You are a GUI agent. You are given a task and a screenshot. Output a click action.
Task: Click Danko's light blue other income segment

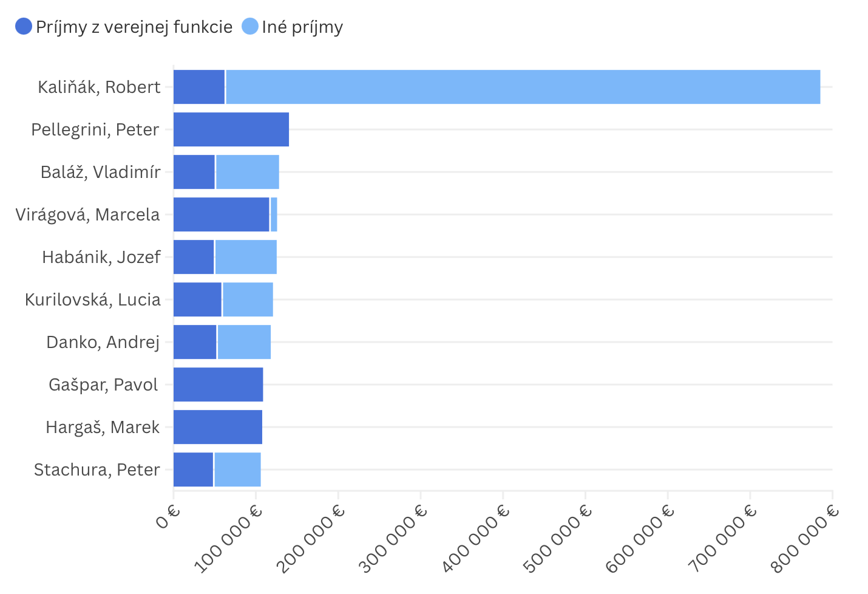pos(243,342)
